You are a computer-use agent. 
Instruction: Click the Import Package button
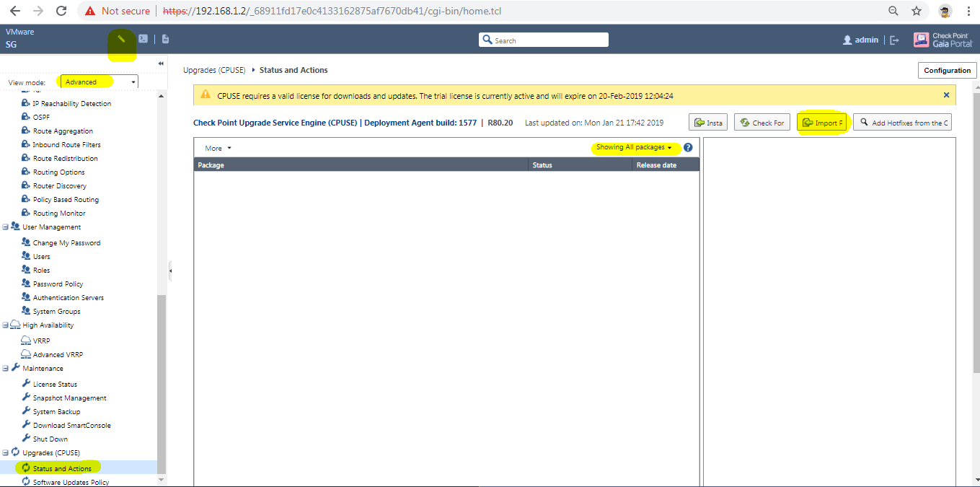(x=822, y=123)
